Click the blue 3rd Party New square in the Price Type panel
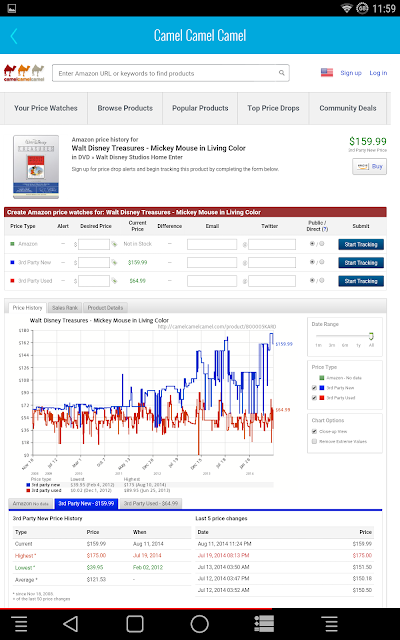Image resolution: width=400 pixels, height=640 pixels. pos(322,388)
